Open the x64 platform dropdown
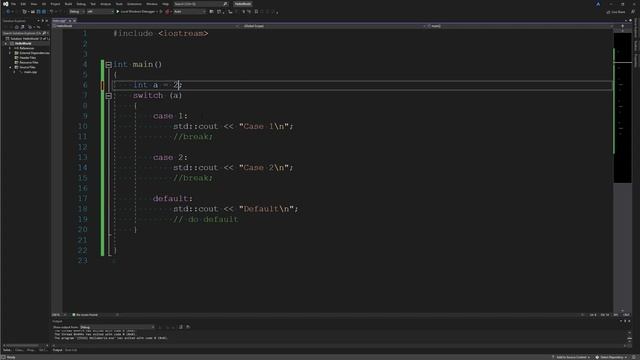The image size is (640, 360). pyautogui.click(x=100, y=12)
